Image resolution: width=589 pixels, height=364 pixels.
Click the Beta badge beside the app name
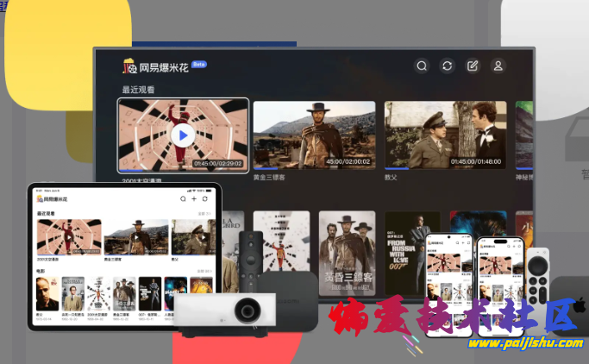[x=198, y=65]
